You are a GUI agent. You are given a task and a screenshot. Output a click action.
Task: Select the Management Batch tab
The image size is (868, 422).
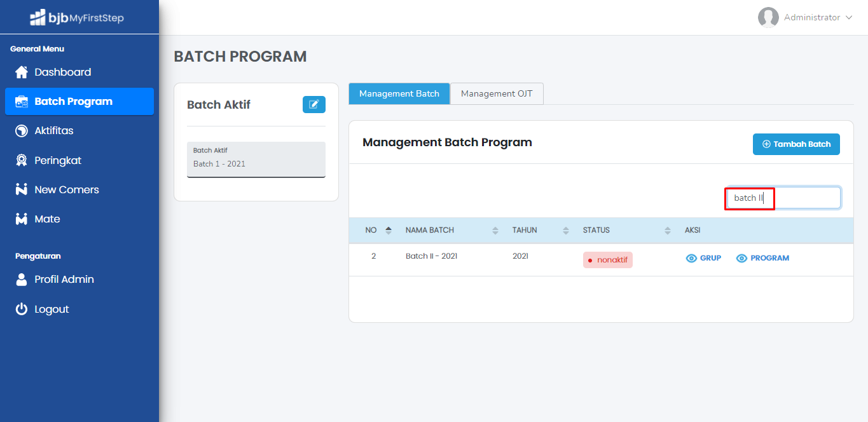[399, 93]
